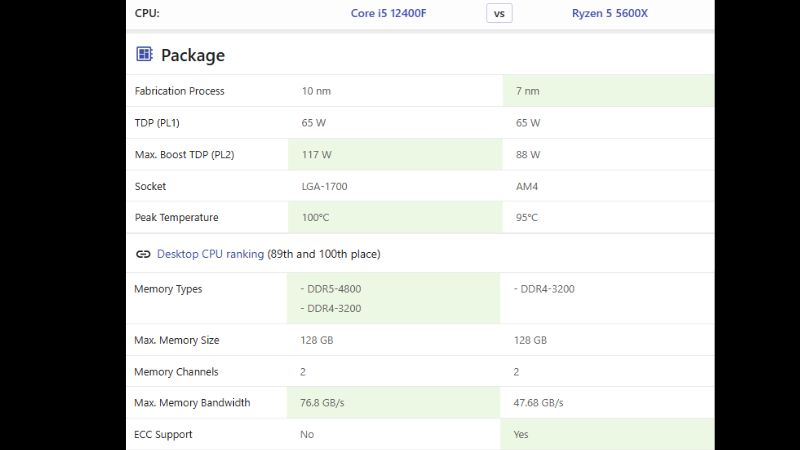Select the ECC Support No value

point(307,434)
